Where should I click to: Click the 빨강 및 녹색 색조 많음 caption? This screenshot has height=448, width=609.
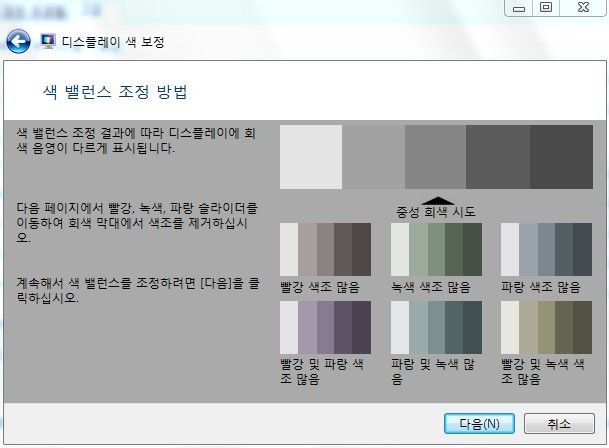[543, 371]
